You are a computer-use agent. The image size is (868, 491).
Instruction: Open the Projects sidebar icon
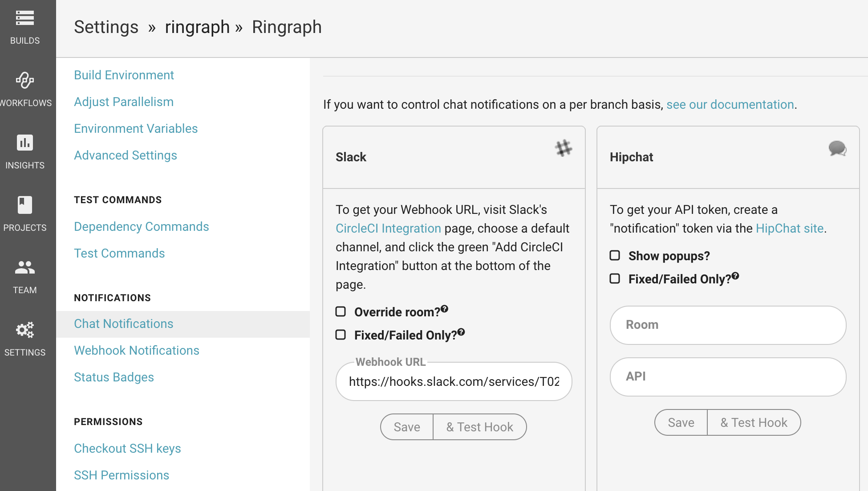(x=25, y=205)
